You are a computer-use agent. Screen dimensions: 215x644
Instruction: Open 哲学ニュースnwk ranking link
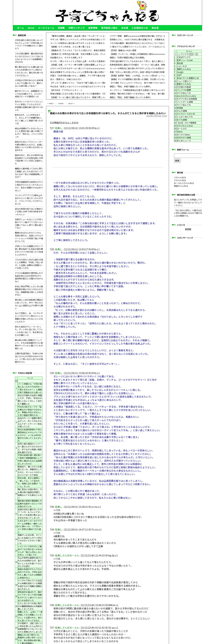pos(185,60)
